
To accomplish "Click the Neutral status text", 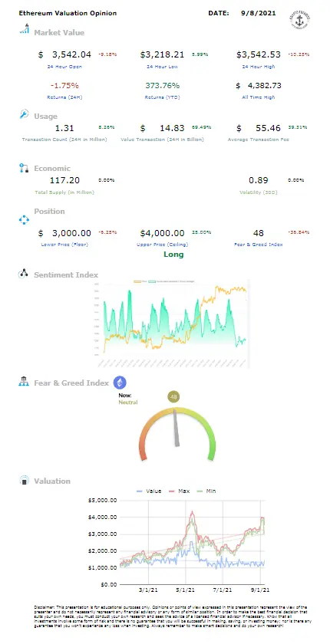I will point(128,402).
